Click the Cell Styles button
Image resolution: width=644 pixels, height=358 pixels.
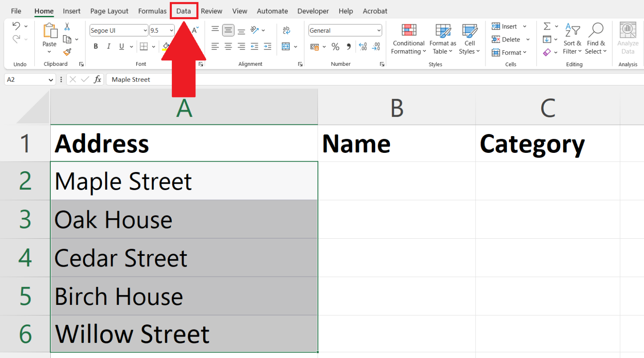click(469, 39)
